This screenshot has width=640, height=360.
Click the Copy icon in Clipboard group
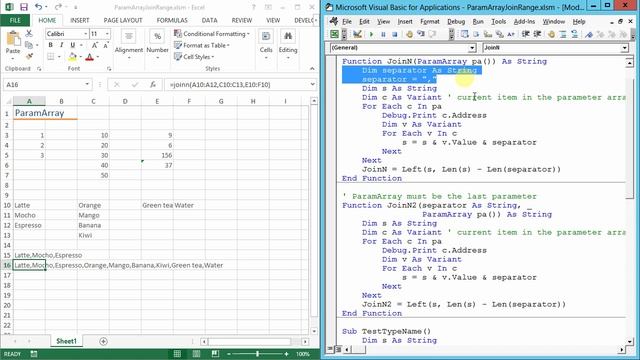pos(29,44)
